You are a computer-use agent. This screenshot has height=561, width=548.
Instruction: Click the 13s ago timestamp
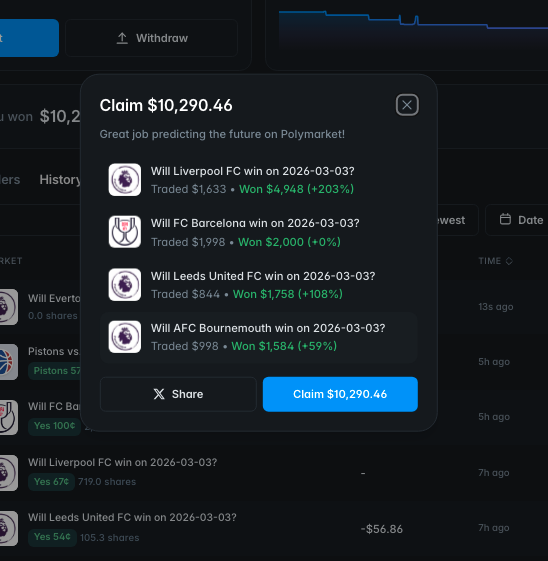coord(496,307)
